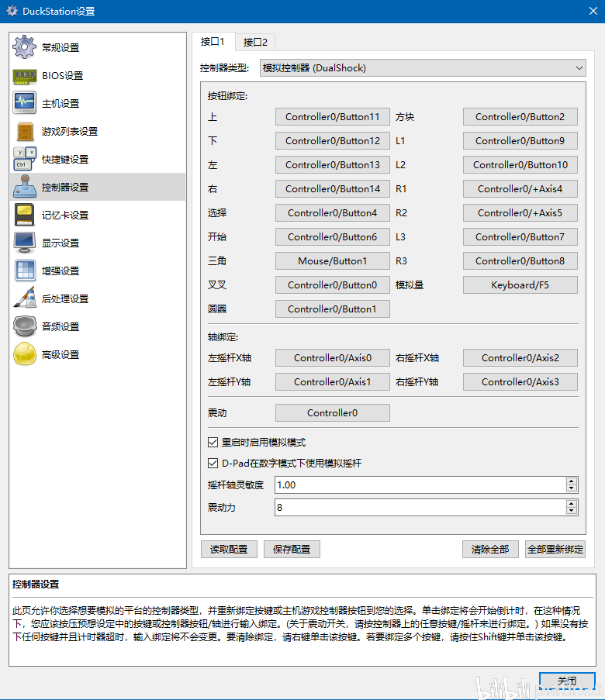605x700 pixels.
Task: Rebind the 右 button (Button14)
Action: coord(333,189)
